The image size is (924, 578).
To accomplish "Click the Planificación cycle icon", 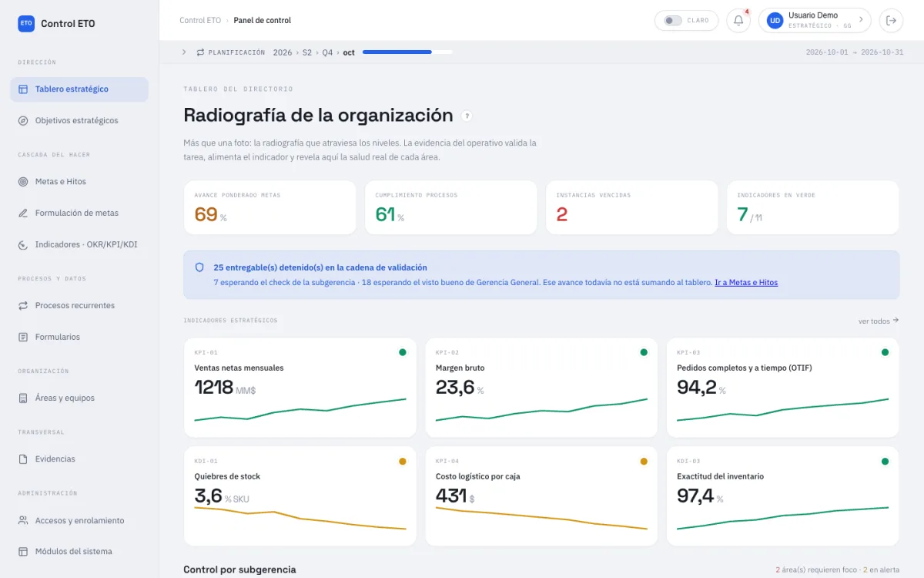I will click(x=201, y=52).
